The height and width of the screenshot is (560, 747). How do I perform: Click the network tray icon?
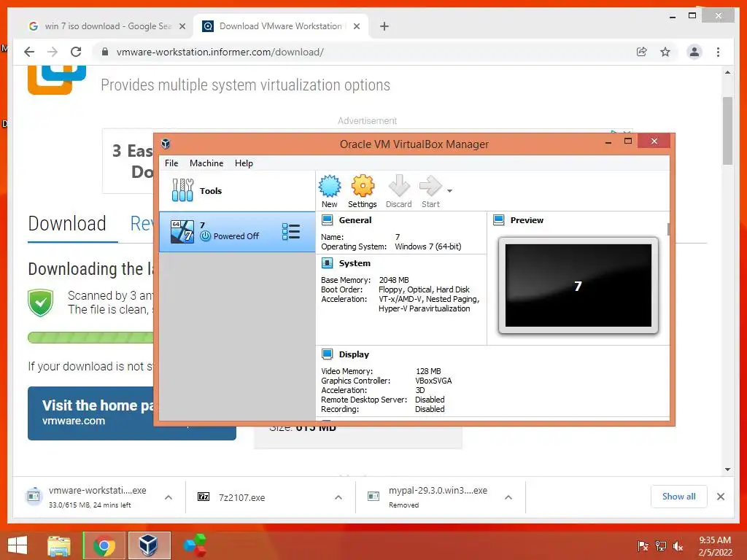pyautogui.click(x=660, y=545)
